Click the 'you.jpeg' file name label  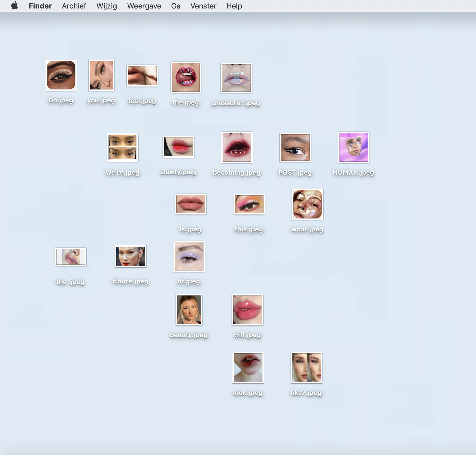coord(101,100)
